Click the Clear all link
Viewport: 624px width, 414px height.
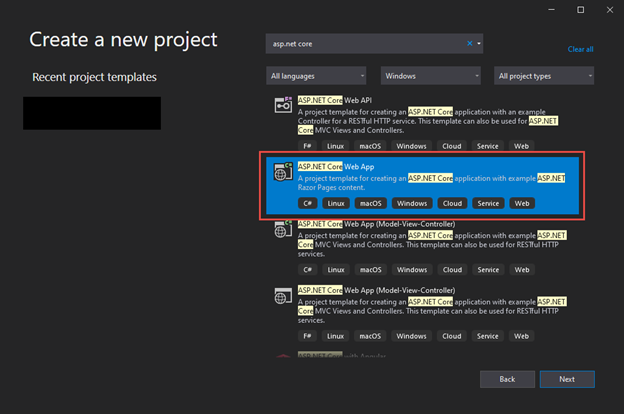point(580,49)
